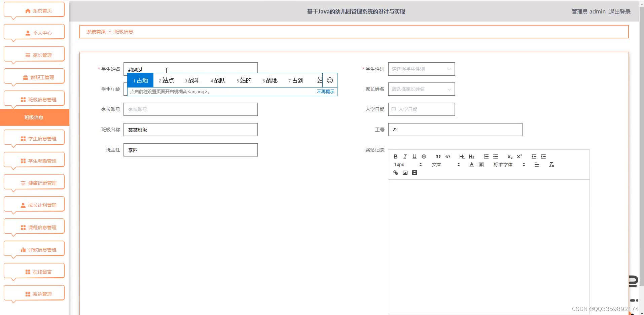Apply subscript formatting

tap(510, 156)
